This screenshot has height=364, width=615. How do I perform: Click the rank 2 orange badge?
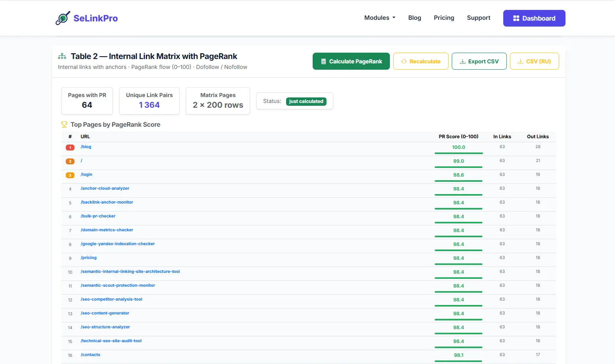point(70,161)
